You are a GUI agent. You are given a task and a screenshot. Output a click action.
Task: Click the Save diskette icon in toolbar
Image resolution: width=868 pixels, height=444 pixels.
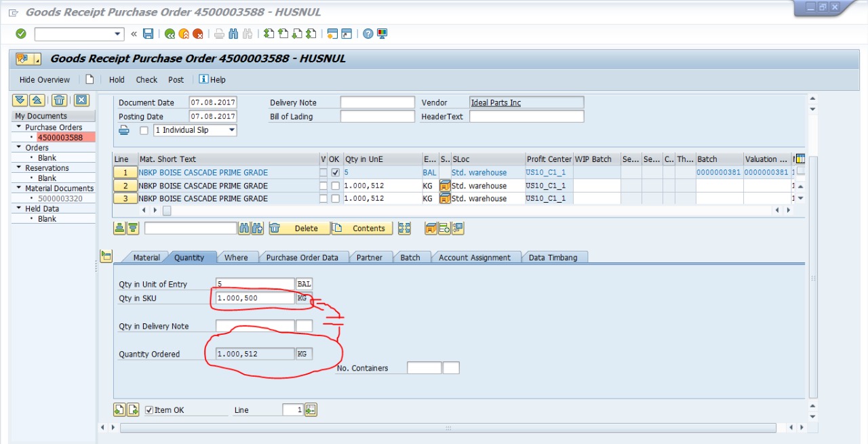click(x=148, y=34)
